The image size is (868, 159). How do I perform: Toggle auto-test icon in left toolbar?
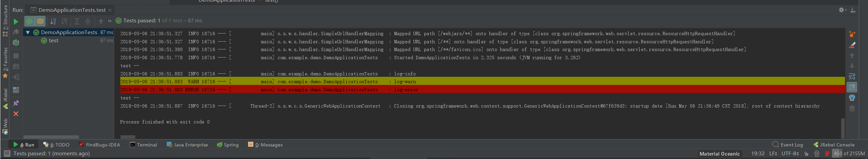(x=16, y=43)
